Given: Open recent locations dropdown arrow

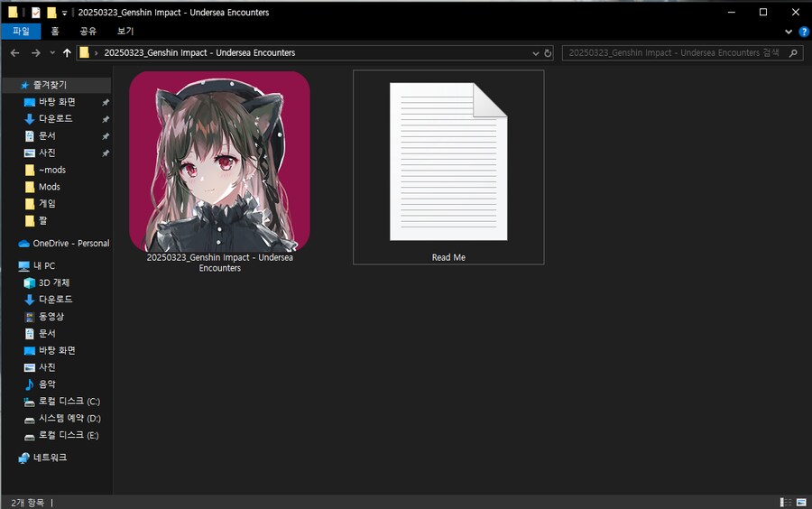Looking at the screenshot, I should pyautogui.click(x=52, y=53).
